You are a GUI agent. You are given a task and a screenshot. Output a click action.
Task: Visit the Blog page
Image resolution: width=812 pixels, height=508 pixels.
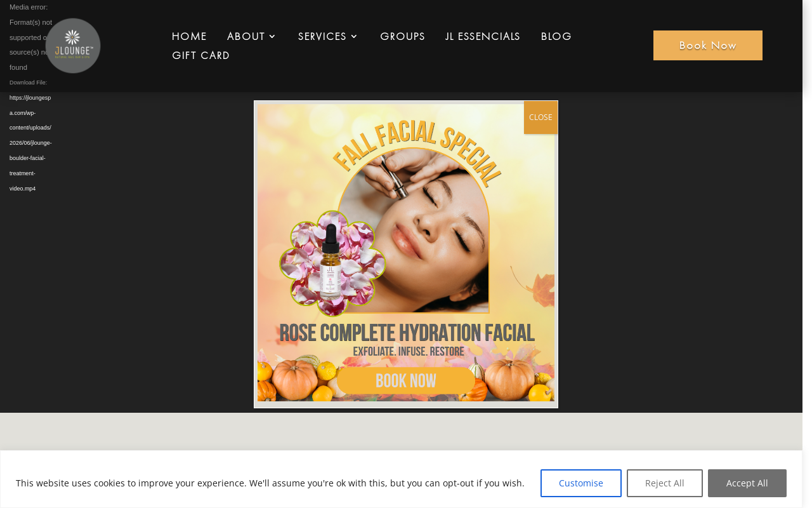pos(556,36)
